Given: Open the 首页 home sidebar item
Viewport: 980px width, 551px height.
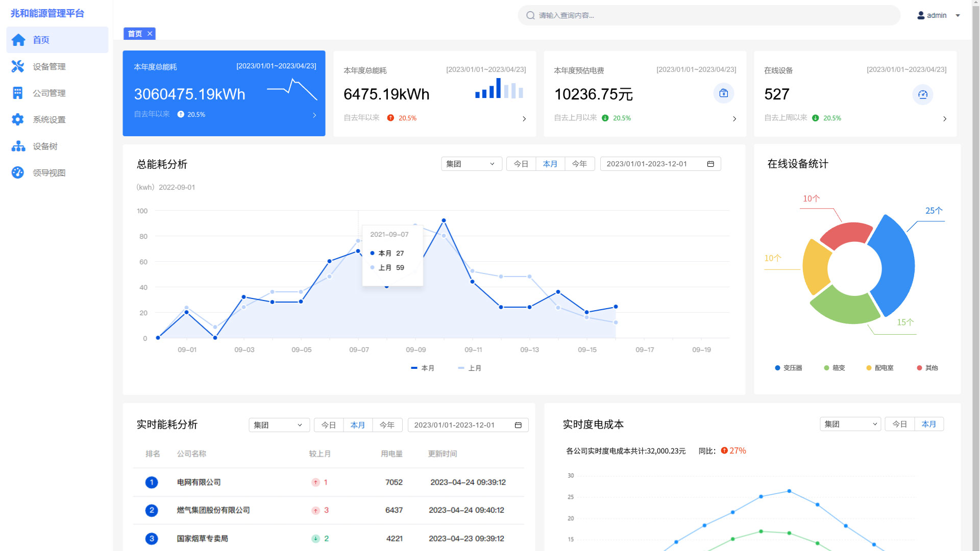Looking at the screenshot, I should coord(57,40).
